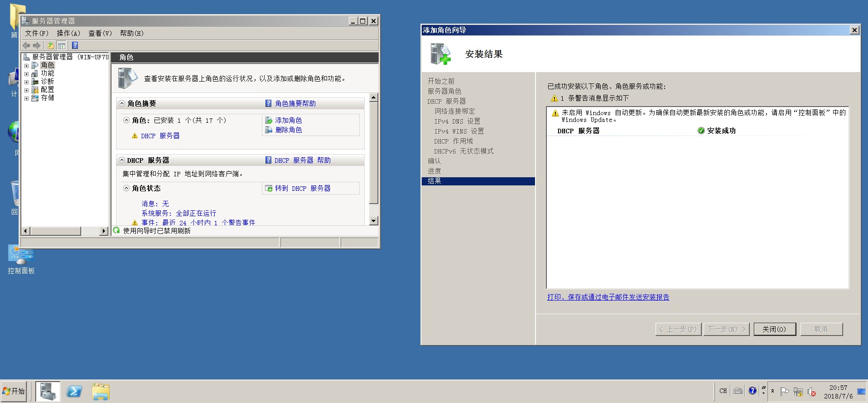Click the network tray icon
The height and width of the screenshot is (403, 868).
(x=798, y=391)
